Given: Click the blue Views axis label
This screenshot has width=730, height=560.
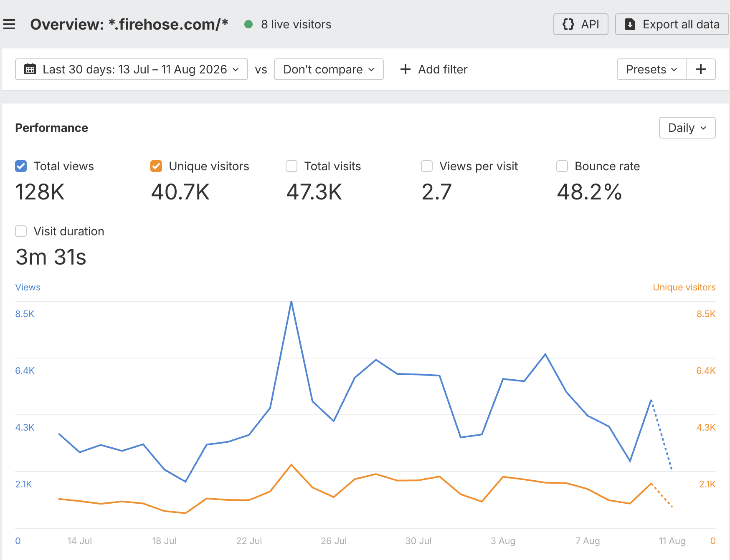Looking at the screenshot, I should tap(28, 287).
